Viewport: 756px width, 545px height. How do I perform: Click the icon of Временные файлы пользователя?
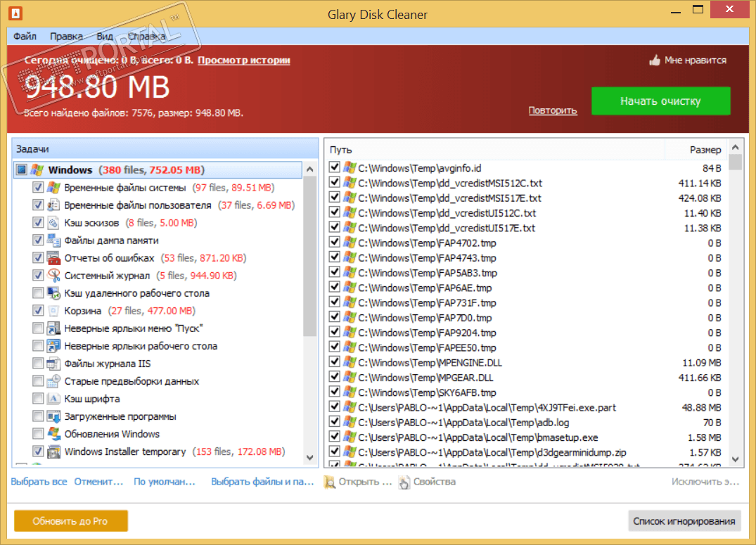(x=53, y=205)
